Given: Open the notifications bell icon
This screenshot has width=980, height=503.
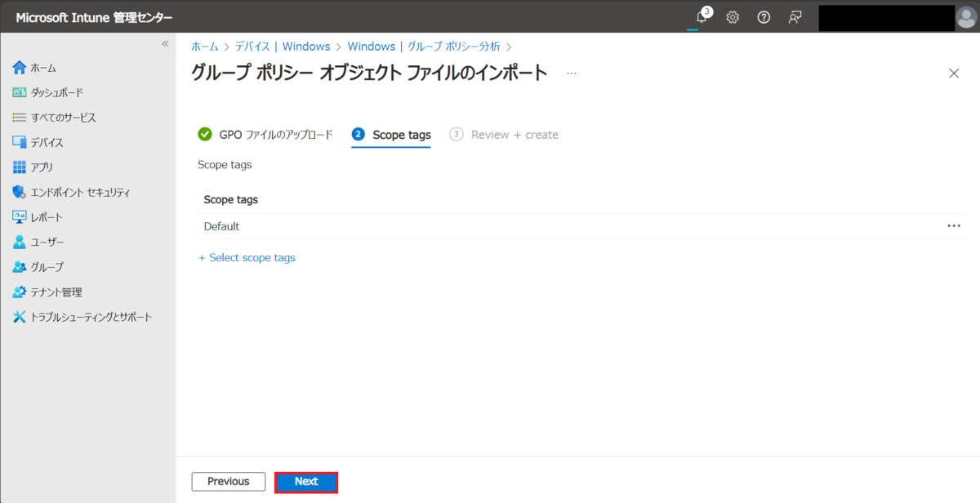Looking at the screenshot, I should click(x=701, y=17).
